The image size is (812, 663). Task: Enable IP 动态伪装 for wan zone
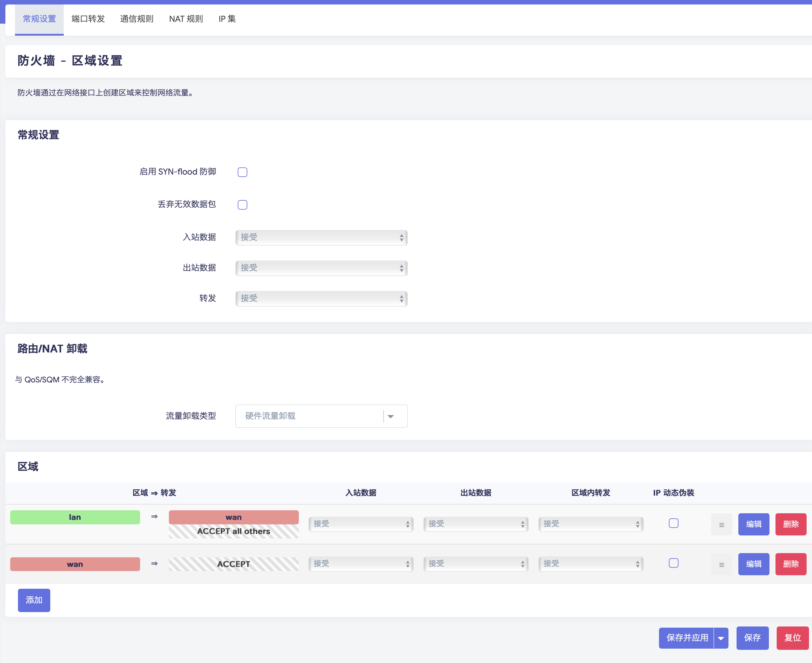pyautogui.click(x=673, y=563)
